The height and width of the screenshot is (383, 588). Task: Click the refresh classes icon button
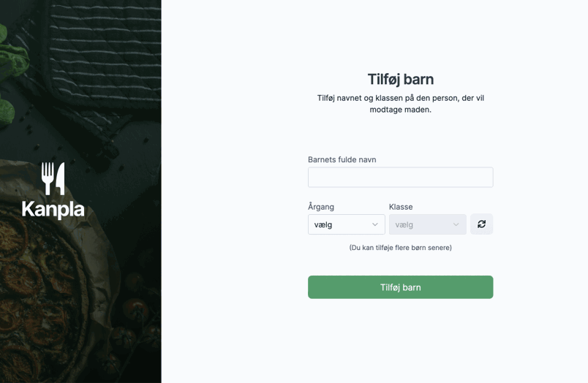pos(481,224)
